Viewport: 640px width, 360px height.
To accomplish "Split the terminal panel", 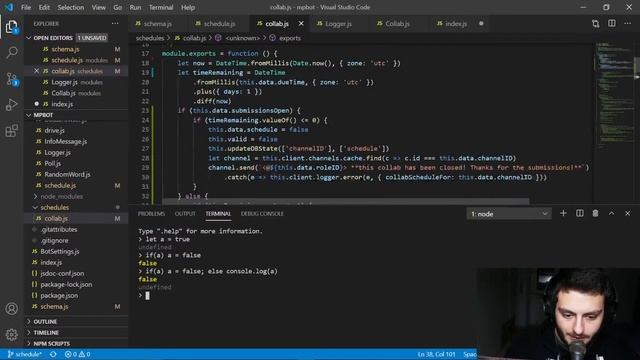I will 580,213.
